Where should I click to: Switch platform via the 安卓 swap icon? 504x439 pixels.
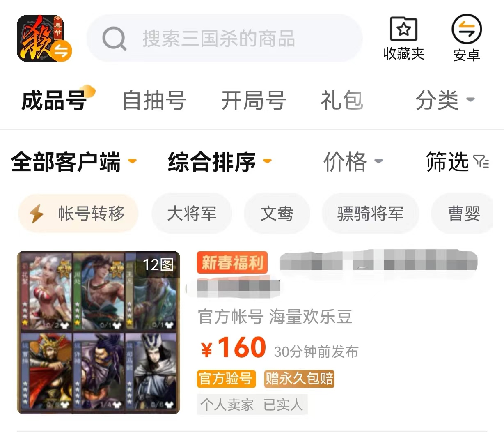[467, 29]
